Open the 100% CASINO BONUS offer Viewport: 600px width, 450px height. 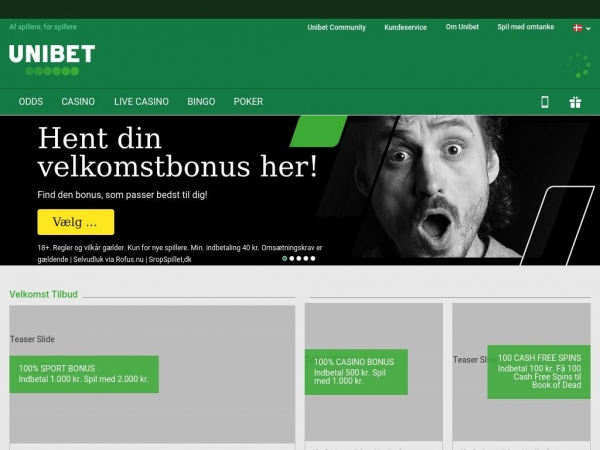tap(356, 372)
